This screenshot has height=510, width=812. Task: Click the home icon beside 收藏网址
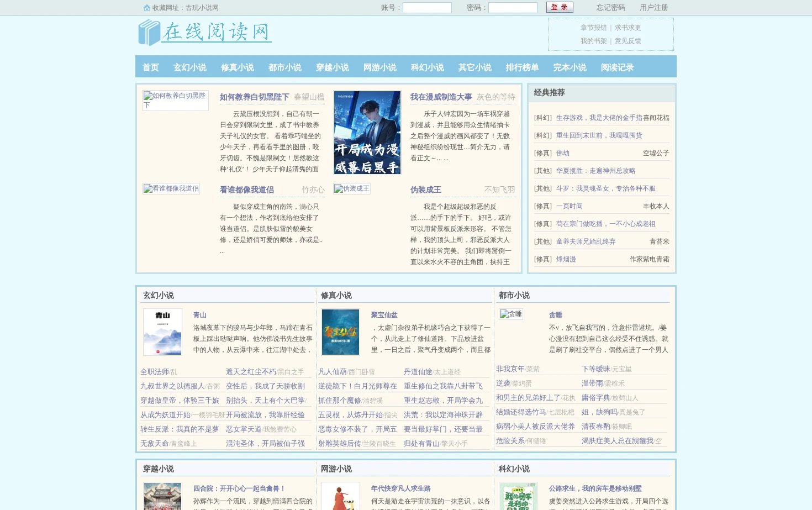click(x=147, y=8)
